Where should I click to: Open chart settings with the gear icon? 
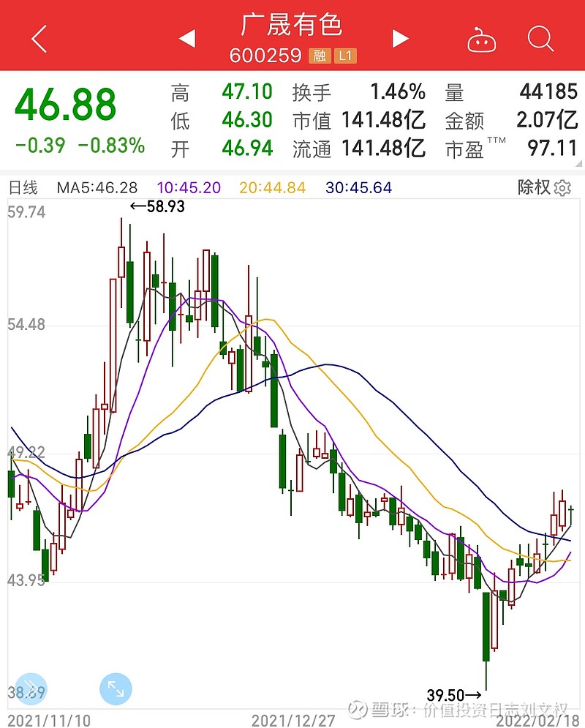pyautogui.click(x=562, y=188)
